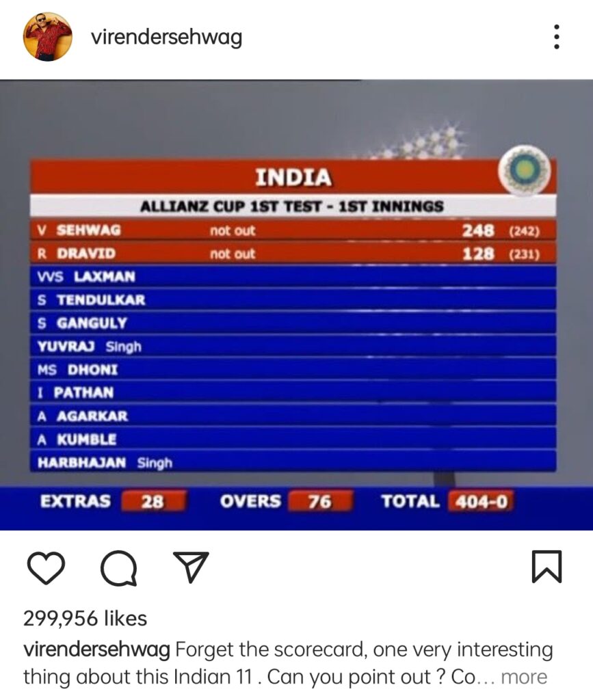This screenshot has width=593, height=700.
Task: Click the R Dravid 128 row
Action: (293, 254)
